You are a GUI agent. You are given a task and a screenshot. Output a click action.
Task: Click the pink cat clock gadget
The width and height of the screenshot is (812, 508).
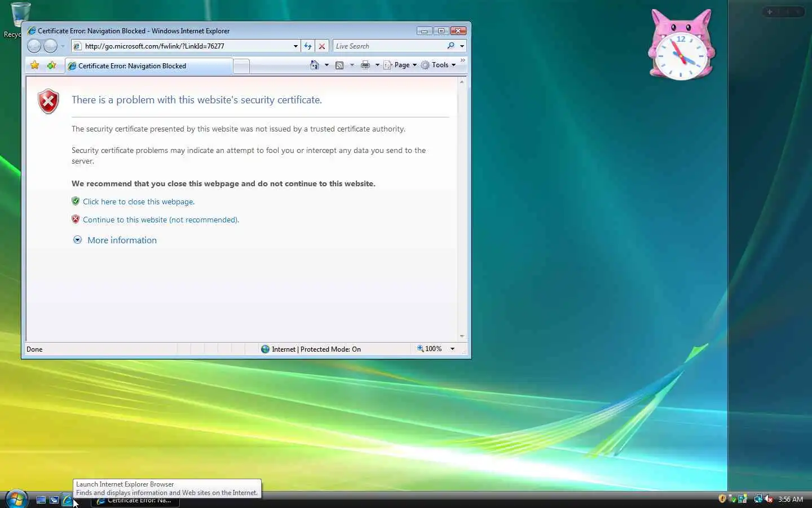pyautogui.click(x=681, y=45)
